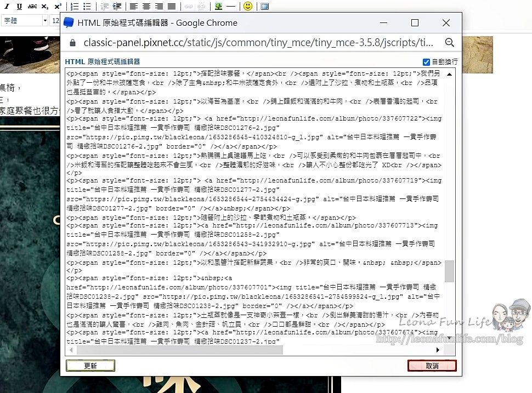Image resolution: width=532 pixels, height=393 pixels.
Task: Insert an image with the picture icon
Action: (x=218, y=7)
